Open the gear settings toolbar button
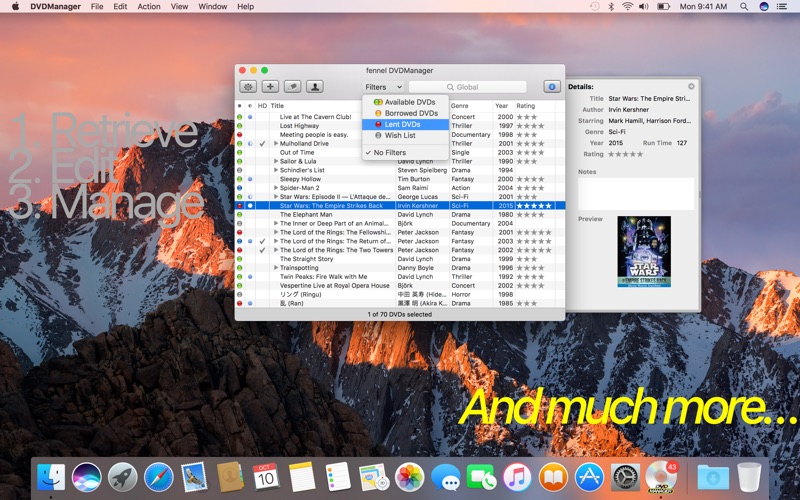Viewport: 800px width, 500px height. (x=248, y=87)
